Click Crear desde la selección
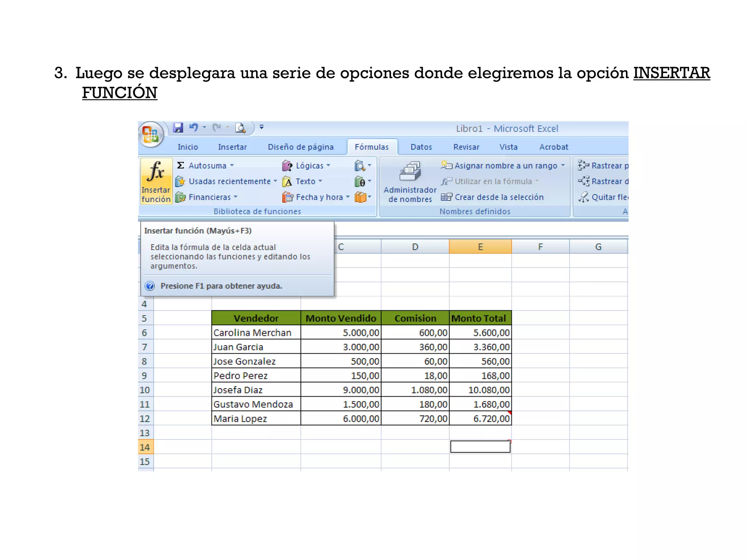This screenshot has width=747, height=560. [x=499, y=197]
